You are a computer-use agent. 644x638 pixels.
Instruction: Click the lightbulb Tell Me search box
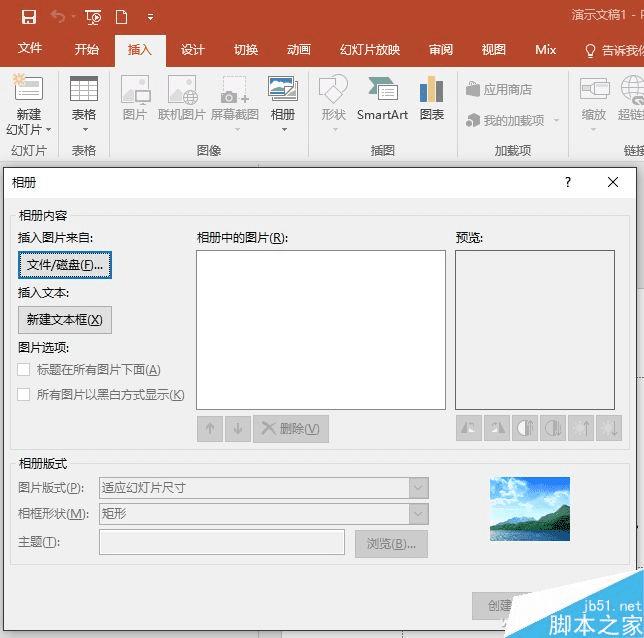(x=614, y=51)
